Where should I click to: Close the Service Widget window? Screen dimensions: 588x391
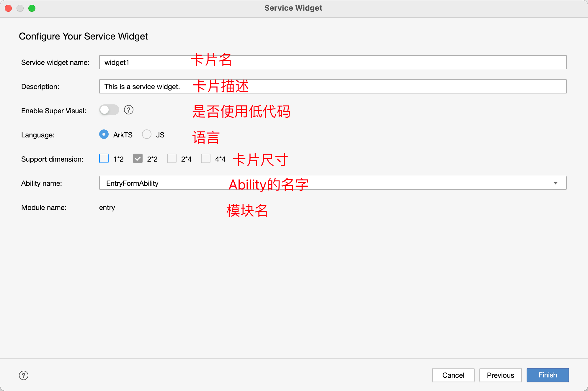pyautogui.click(x=8, y=8)
